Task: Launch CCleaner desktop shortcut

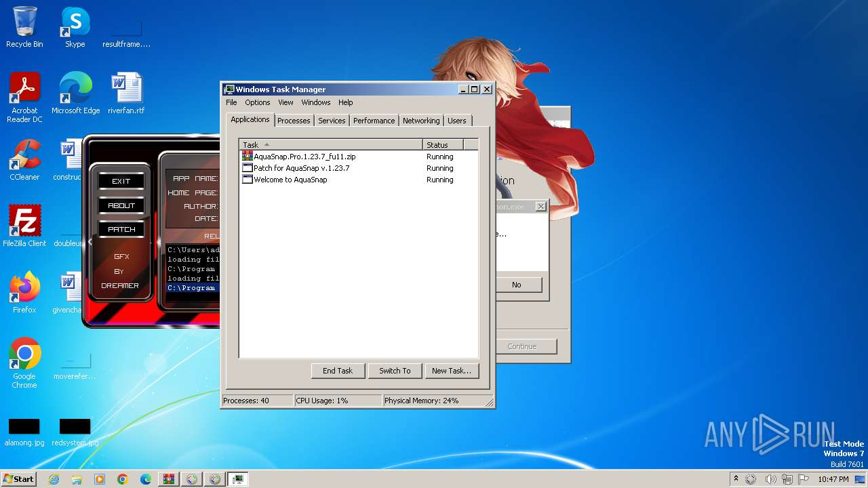Action: pos(24,160)
